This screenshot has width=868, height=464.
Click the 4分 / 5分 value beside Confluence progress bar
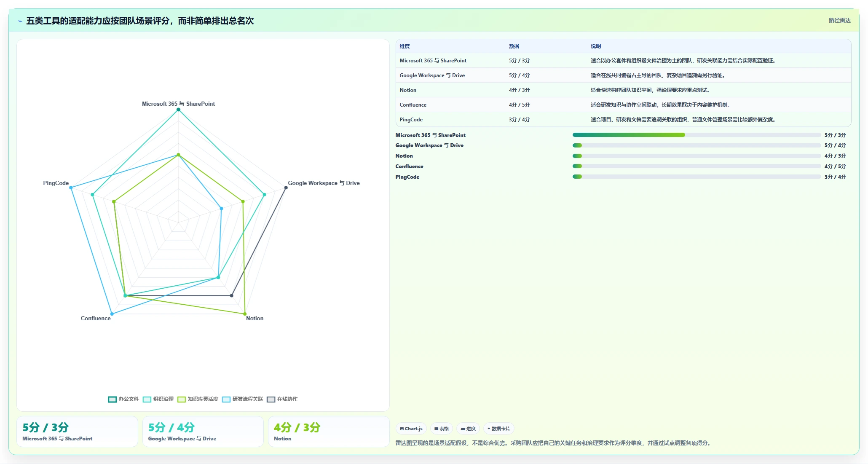(x=835, y=166)
